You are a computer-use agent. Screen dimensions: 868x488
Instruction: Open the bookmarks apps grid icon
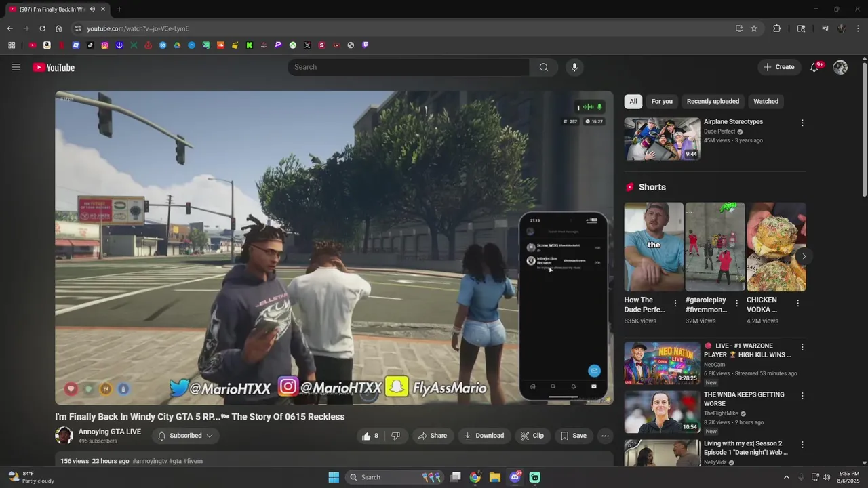click(12, 45)
